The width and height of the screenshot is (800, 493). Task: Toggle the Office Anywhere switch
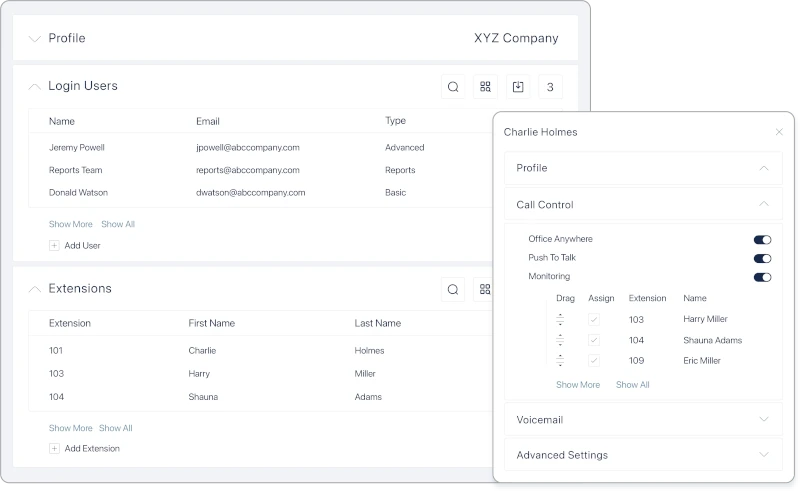[x=762, y=240]
